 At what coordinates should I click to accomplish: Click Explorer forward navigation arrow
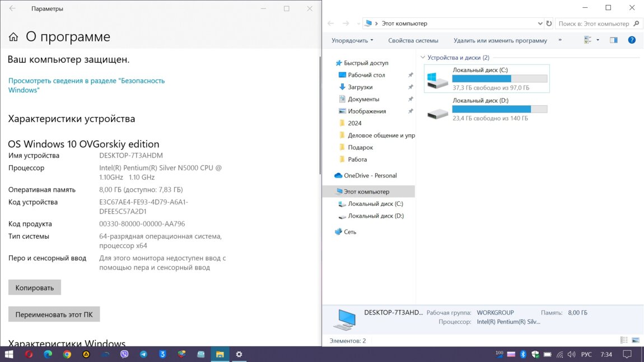[x=346, y=23]
